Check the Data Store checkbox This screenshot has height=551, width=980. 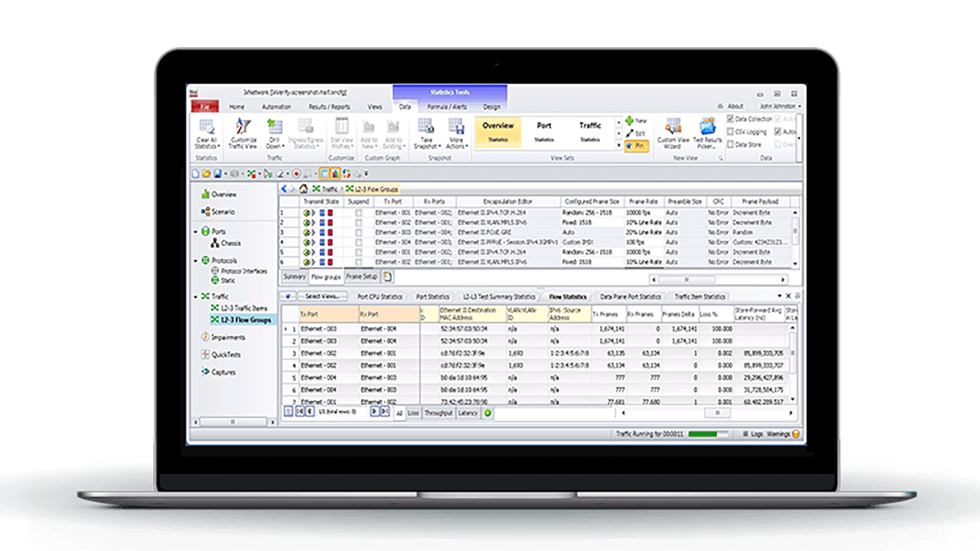730,144
